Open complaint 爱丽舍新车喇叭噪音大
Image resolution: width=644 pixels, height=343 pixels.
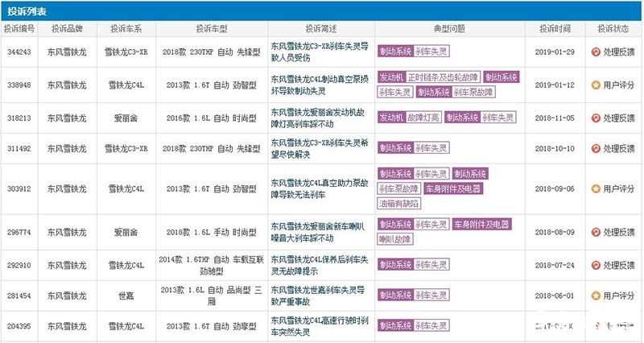(318, 233)
